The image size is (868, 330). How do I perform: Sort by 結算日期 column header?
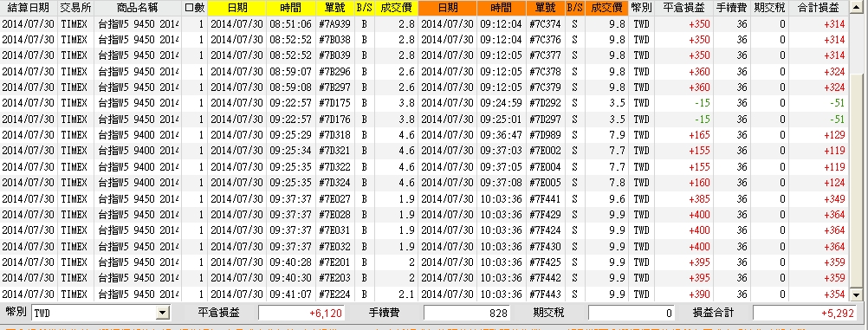point(29,8)
